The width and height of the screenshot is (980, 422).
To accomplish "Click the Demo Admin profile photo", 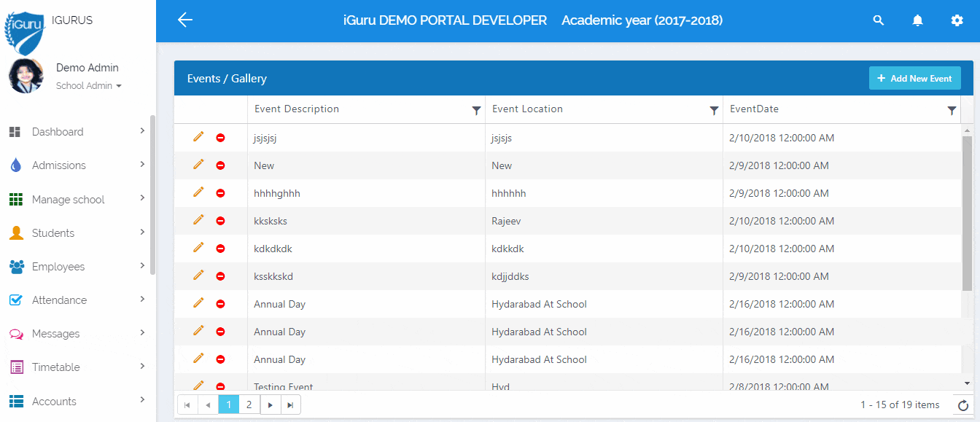I will pos(26,76).
